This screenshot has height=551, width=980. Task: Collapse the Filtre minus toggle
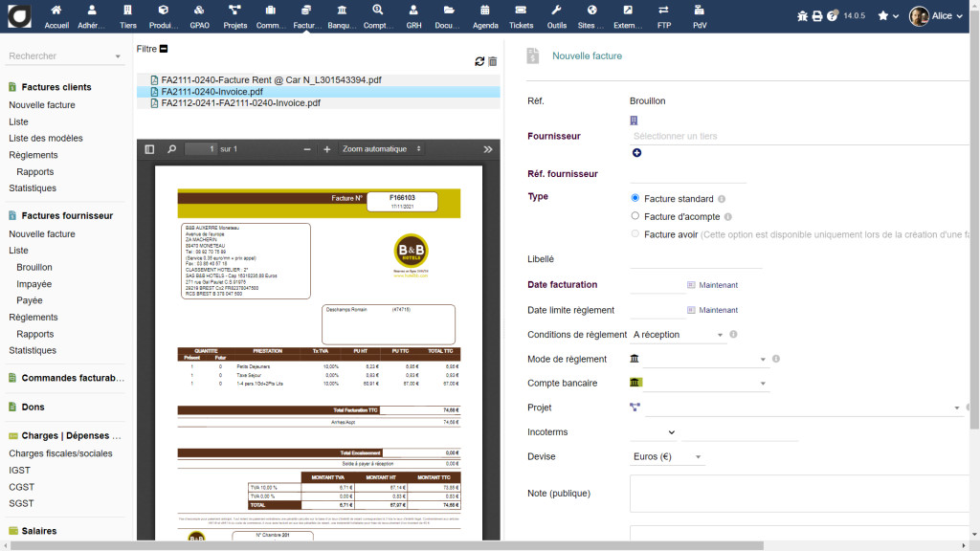[x=164, y=49]
